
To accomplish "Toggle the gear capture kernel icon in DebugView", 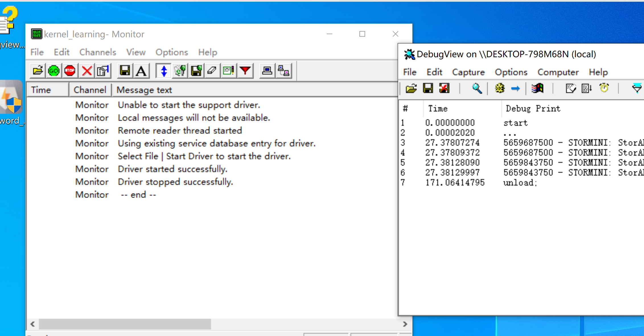I will [499, 89].
